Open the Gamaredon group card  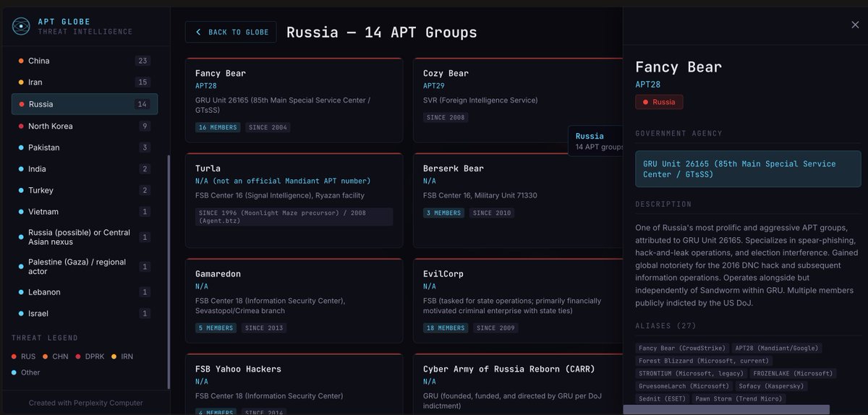(x=294, y=301)
